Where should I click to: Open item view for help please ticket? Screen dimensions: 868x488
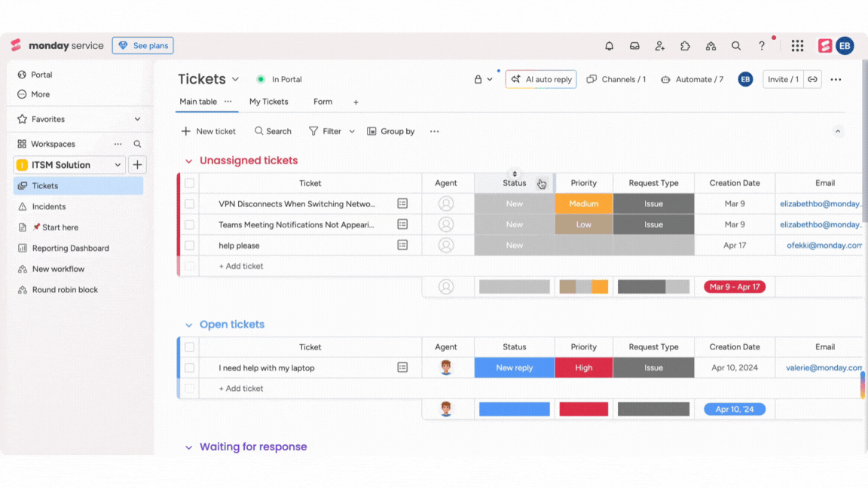coord(402,245)
